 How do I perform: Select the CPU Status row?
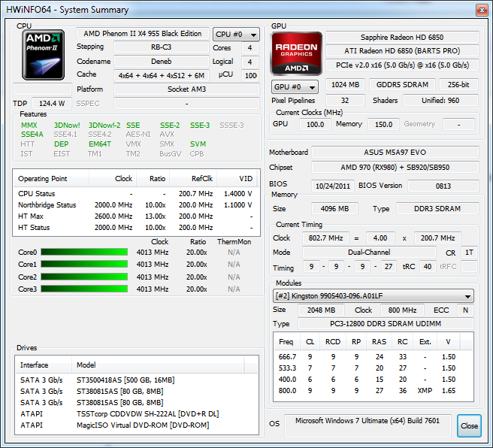135,194
